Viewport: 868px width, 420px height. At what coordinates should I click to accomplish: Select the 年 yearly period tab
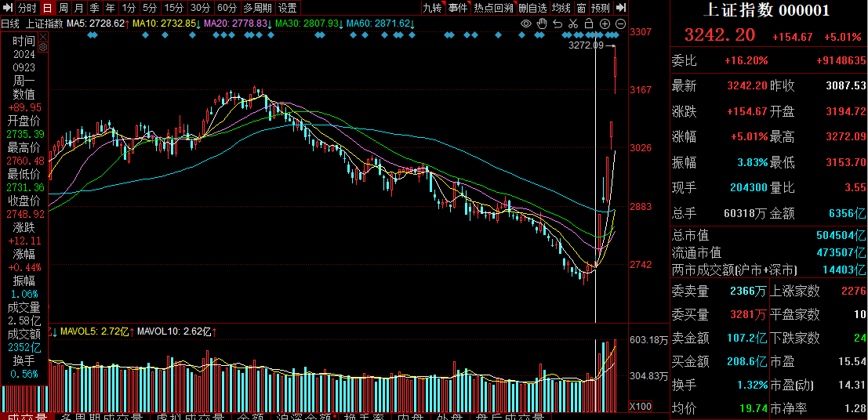coord(110,8)
